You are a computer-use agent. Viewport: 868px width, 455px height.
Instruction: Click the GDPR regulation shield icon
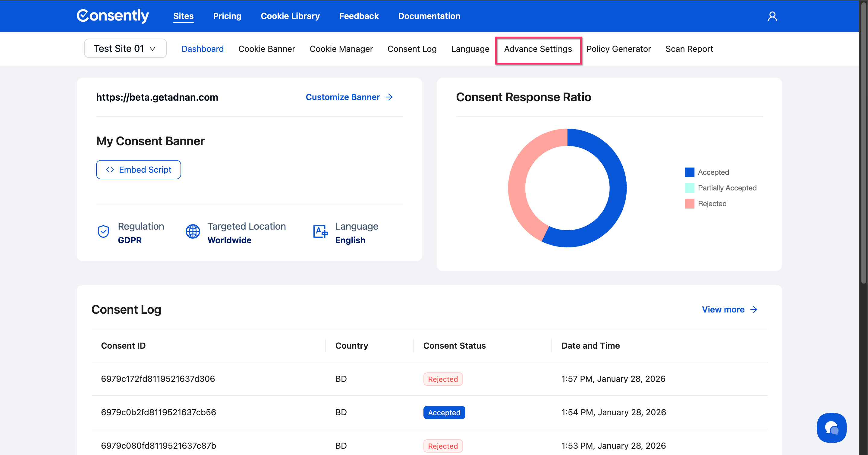pos(103,232)
